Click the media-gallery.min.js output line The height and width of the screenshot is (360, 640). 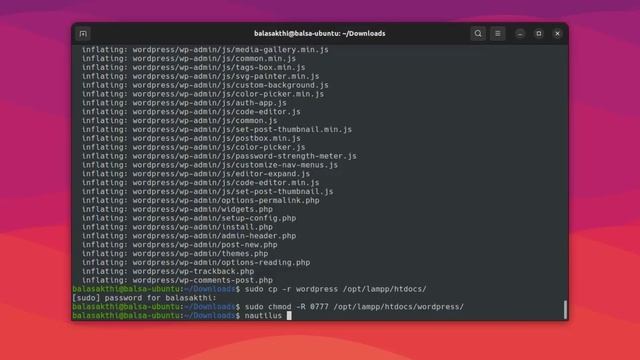tap(205, 49)
